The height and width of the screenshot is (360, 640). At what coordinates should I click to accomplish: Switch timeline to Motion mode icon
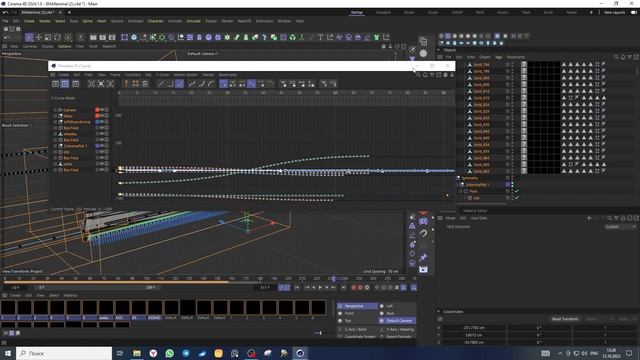(x=76, y=84)
